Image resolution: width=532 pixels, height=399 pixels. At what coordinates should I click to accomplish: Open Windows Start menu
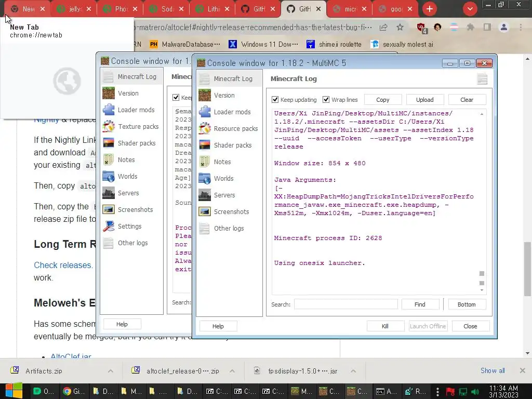pos(14,391)
